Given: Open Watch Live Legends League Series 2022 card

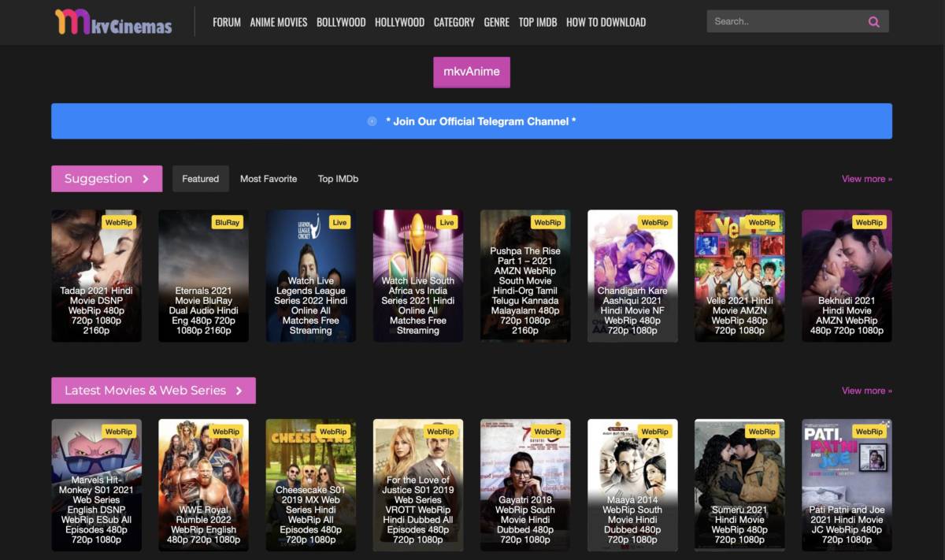Looking at the screenshot, I should [x=310, y=276].
